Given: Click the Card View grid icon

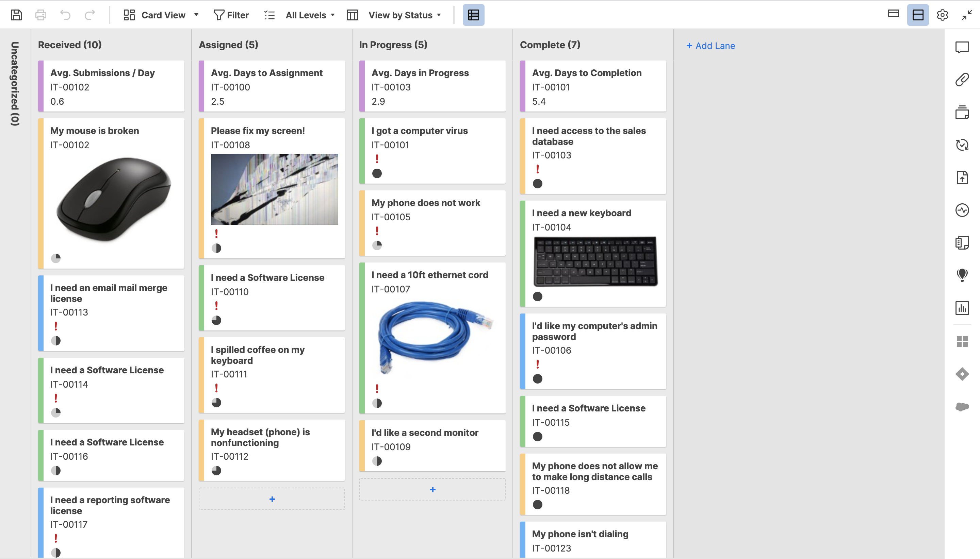Looking at the screenshot, I should coord(129,15).
